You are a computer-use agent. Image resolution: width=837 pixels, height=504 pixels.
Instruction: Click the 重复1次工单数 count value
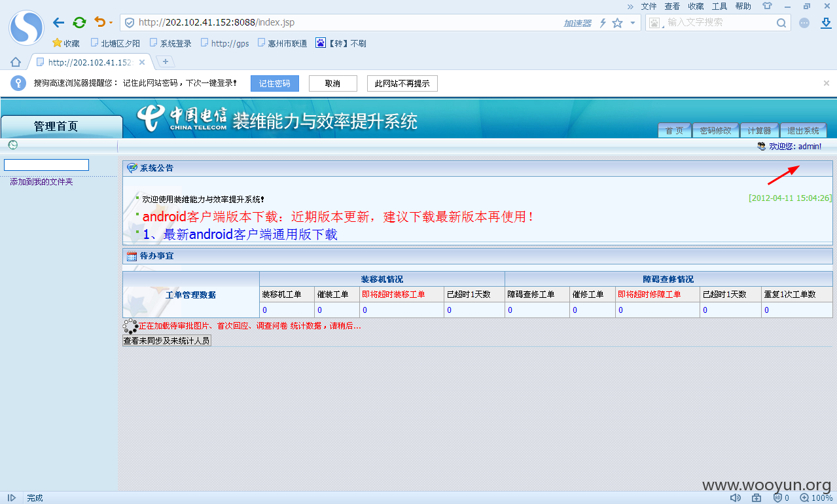coord(766,310)
